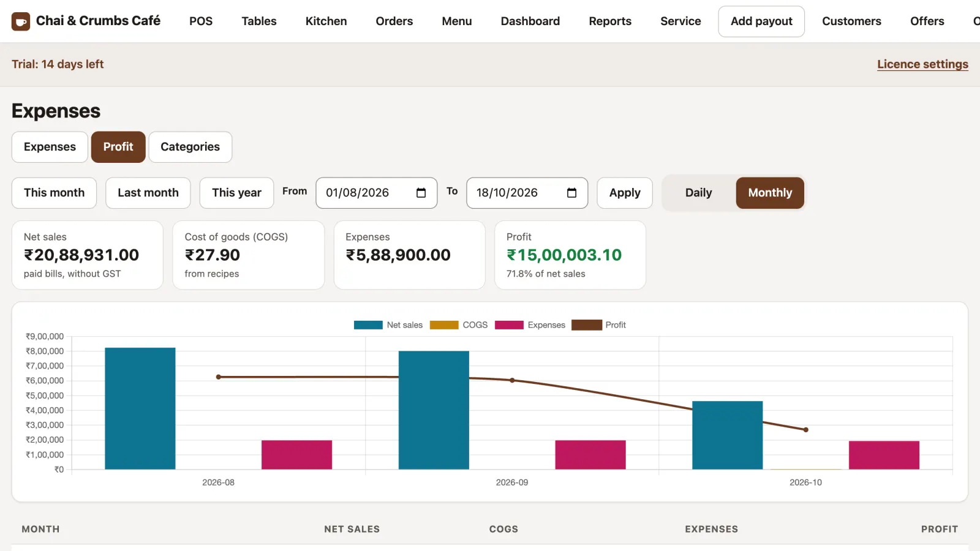Screen dimensions: 980x551
Task: Select the Profit tab
Action: 118,147
